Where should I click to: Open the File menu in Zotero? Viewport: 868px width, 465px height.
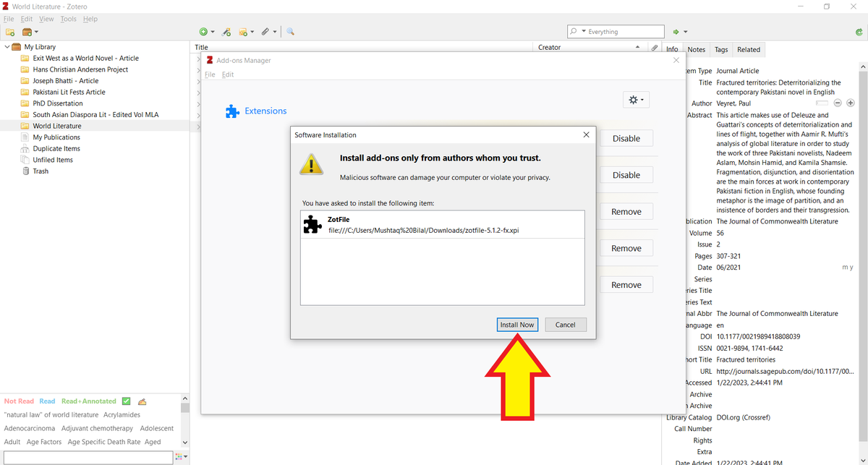[x=9, y=19]
